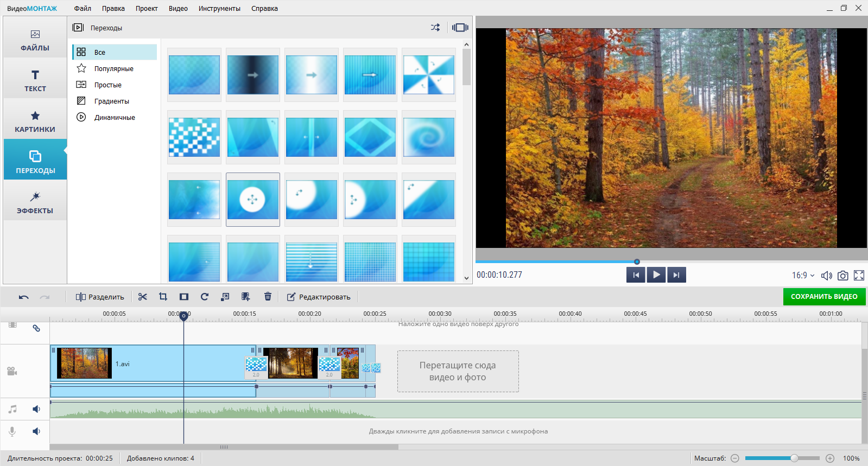Click the Масштаб zoom slider handle

tap(794, 458)
